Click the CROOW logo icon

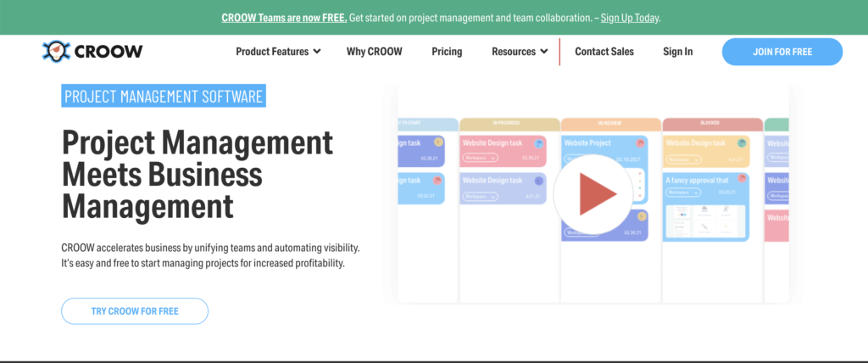[57, 51]
